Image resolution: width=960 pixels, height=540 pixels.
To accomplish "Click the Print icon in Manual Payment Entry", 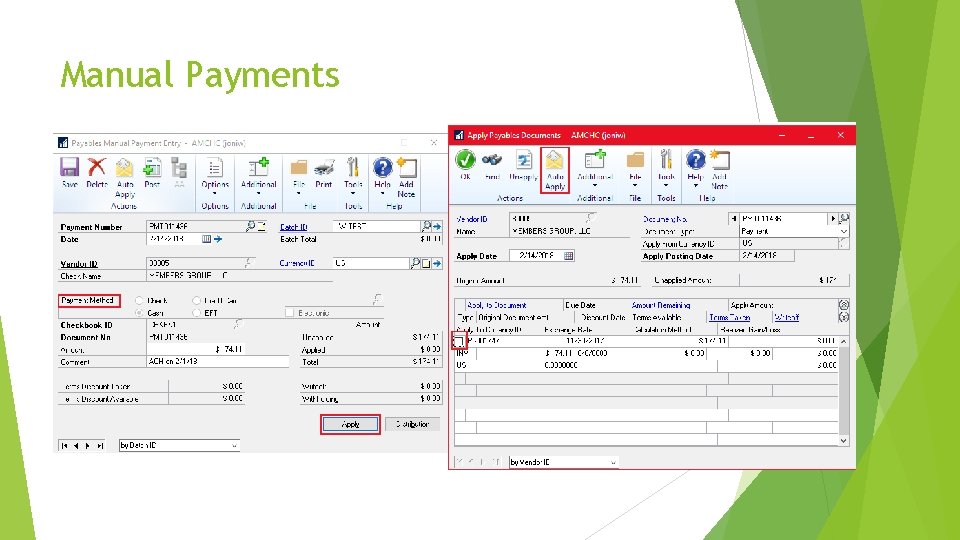I will 324,173.
